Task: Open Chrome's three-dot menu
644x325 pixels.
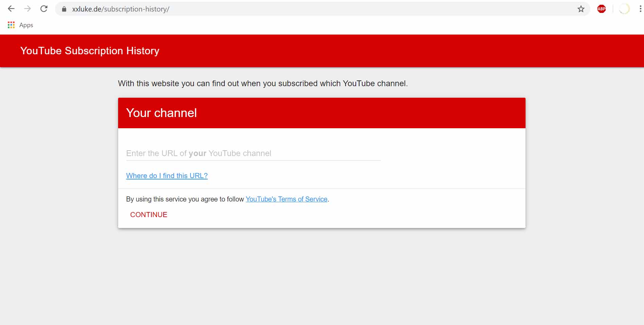Action: click(x=640, y=9)
